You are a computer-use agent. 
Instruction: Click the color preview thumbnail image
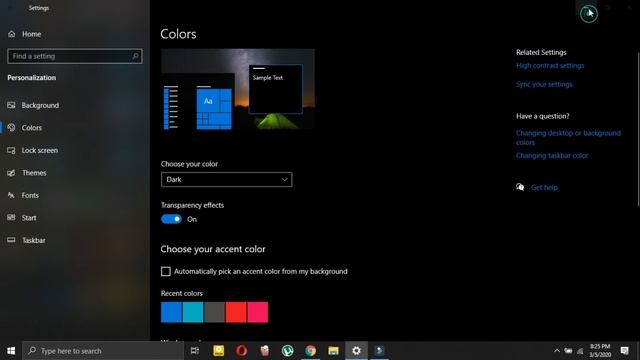(238, 90)
